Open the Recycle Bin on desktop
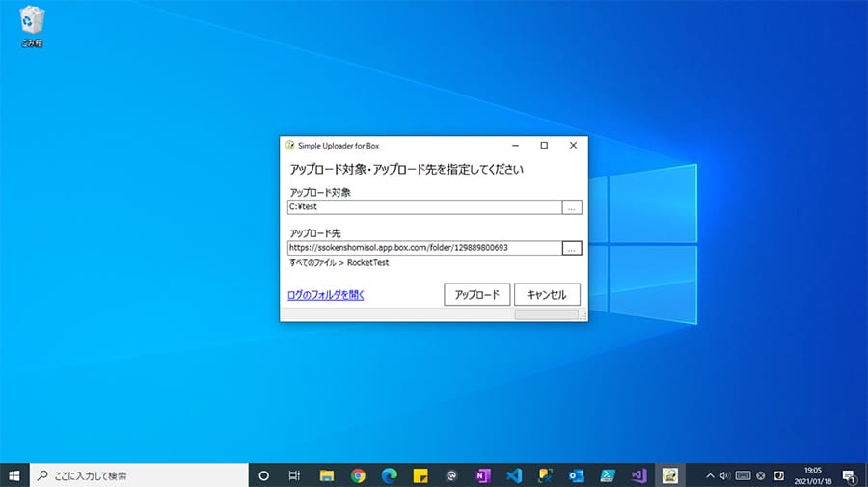The width and height of the screenshot is (868, 487). [x=31, y=26]
